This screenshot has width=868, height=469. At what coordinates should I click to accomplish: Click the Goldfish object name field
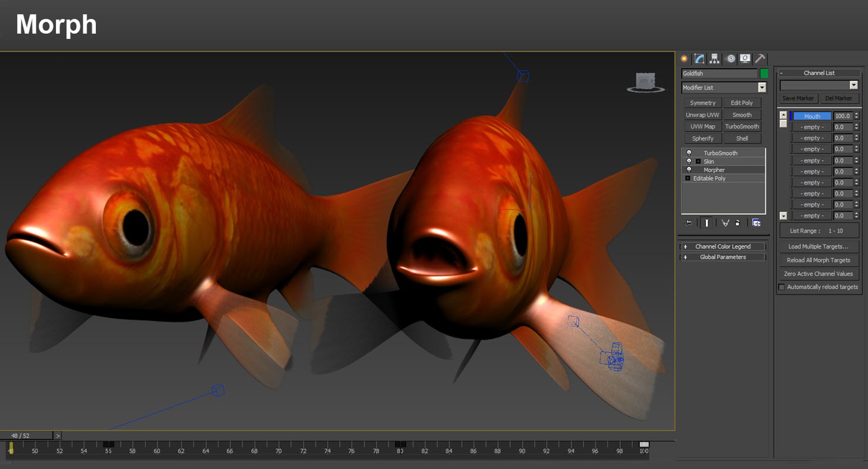[x=719, y=73]
